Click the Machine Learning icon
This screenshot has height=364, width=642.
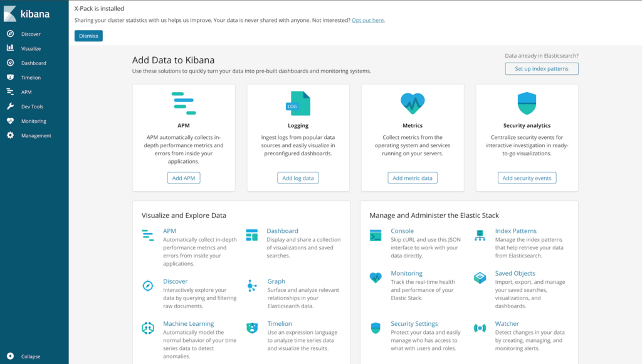point(148,328)
